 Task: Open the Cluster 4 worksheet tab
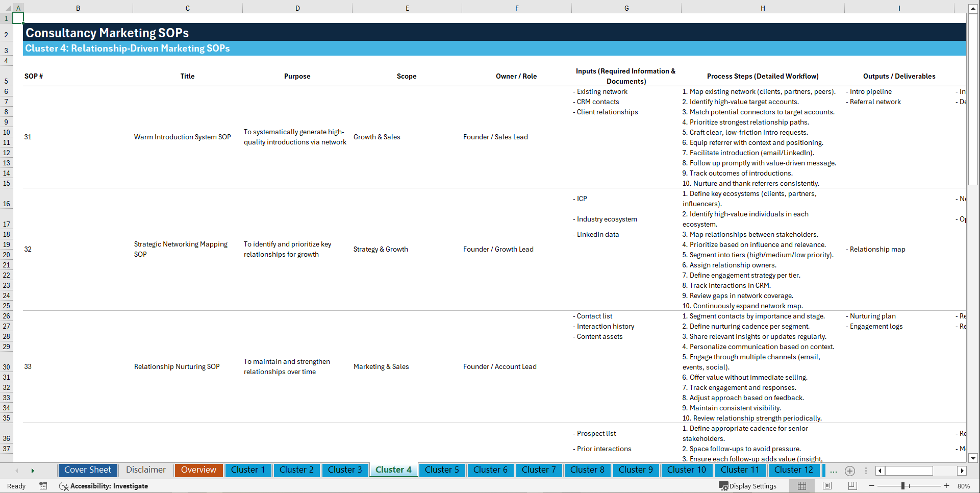[x=393, y=470]
